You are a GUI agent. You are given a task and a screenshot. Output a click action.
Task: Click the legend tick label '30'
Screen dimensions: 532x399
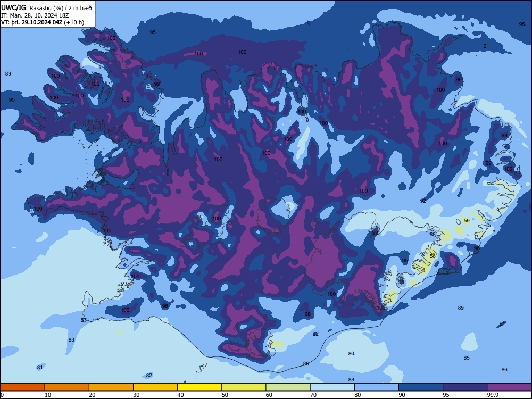coord(136,395)
